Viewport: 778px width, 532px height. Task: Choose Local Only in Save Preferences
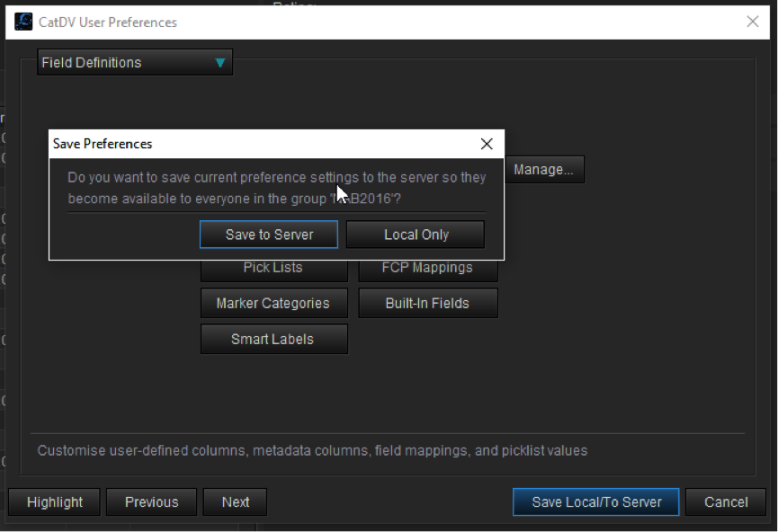(x=416, y=235)
